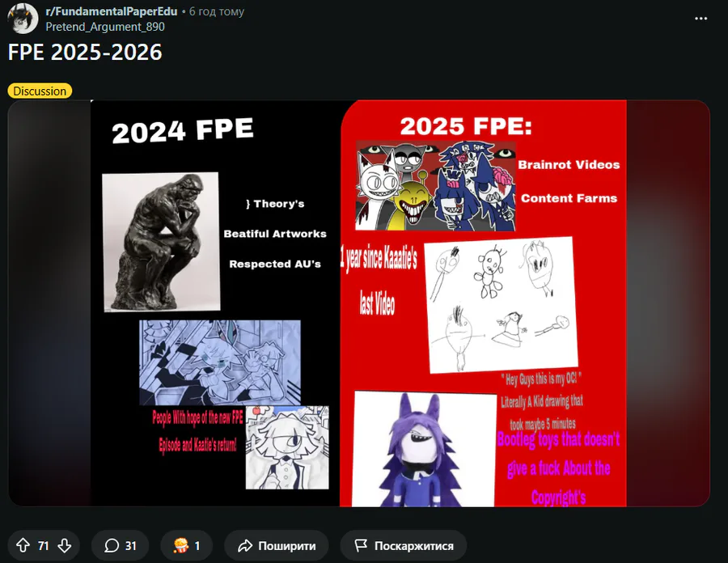
Task: Click the Поширити share button
Action: click(277, 545)
